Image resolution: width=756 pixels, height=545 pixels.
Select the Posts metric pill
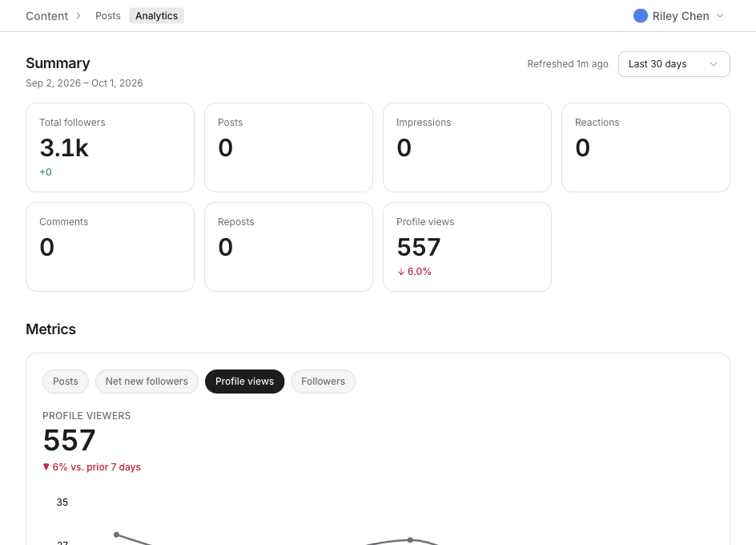(x=66, y=381)
